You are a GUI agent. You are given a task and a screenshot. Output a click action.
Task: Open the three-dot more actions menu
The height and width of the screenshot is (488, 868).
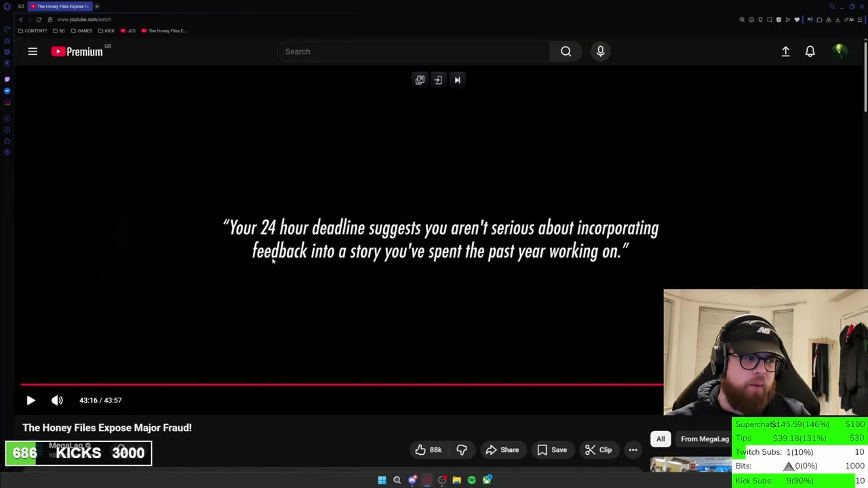coord(633,450)
